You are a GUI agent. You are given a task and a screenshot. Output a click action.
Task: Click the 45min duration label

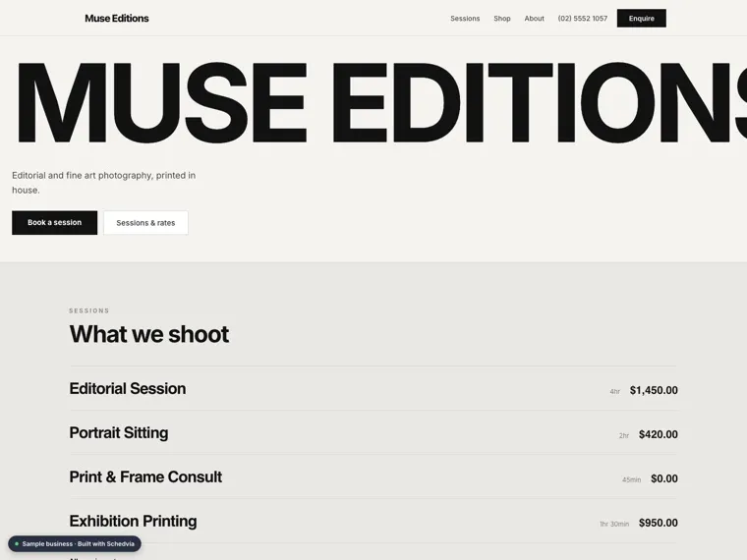coord(631,479)
